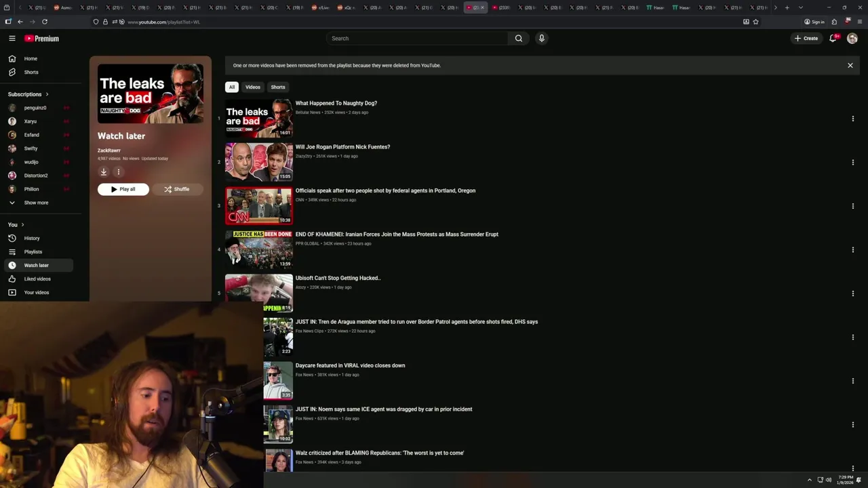
Task: Expand the Subscriptions section chevron
Action: click(x=47, y=94)
